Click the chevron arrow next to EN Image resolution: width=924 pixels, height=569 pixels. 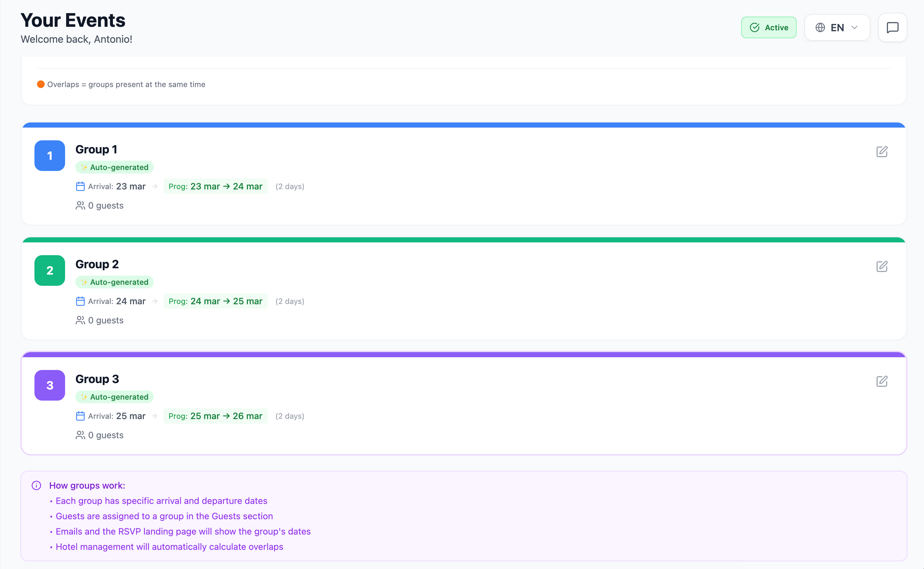click(x=854, y=27)
